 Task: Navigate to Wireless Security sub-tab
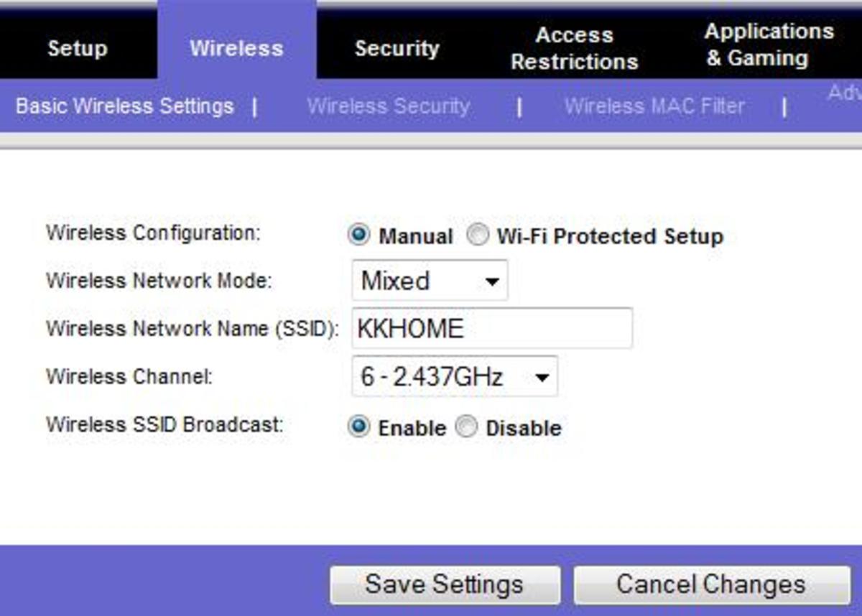pyautogui.click(x=388, y=106)
